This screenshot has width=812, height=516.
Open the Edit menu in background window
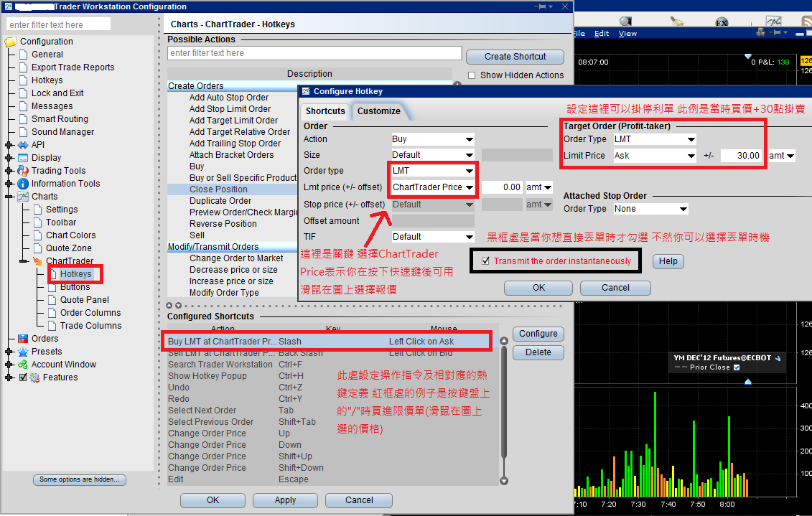(x=601, y=34)
